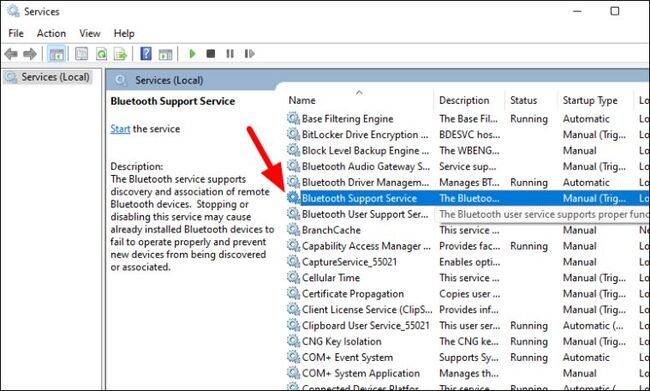Open the File menu
Screen dimensions: 650x391
click(x=16, y=33)
